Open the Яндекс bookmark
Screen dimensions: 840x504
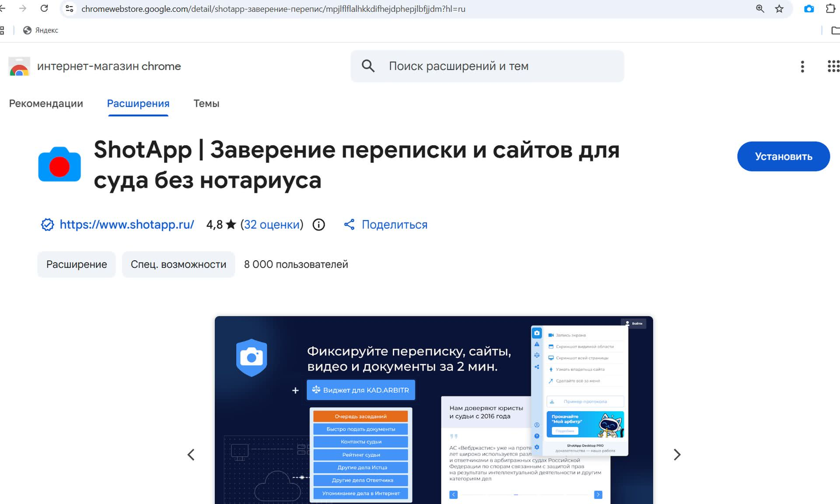pyautogui.click(x=41, y=30)
